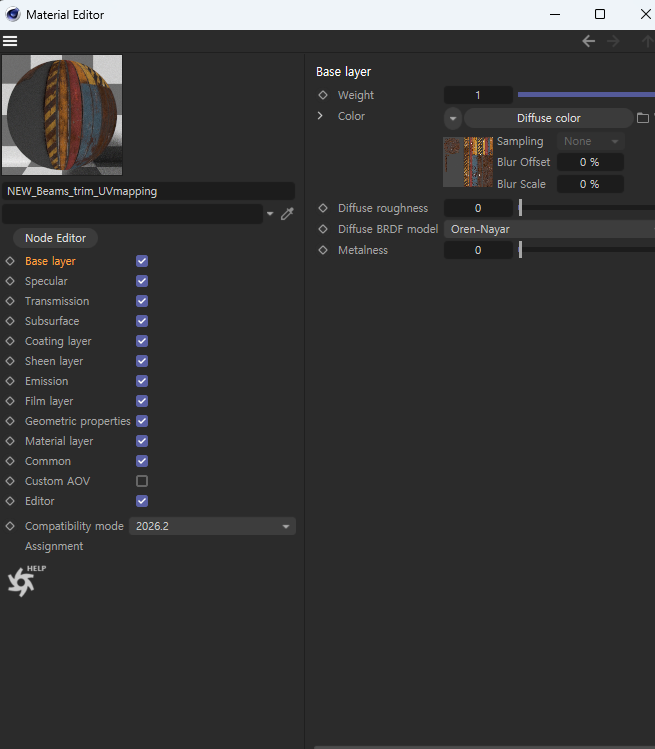The width and height of the screenshot is (655, 749).
Task: Select the Coating layer channel
Action: [x=58, y=341]
